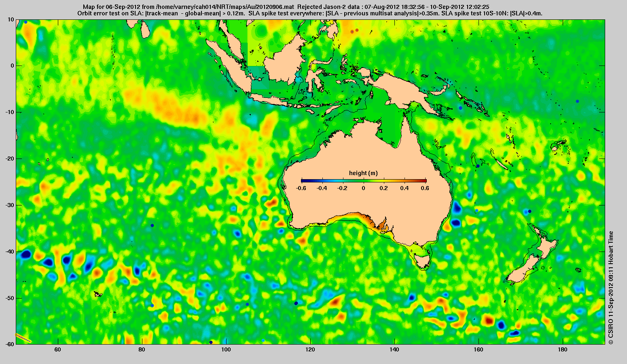Click the sea level height colorbar gradient

click(364, 181)
